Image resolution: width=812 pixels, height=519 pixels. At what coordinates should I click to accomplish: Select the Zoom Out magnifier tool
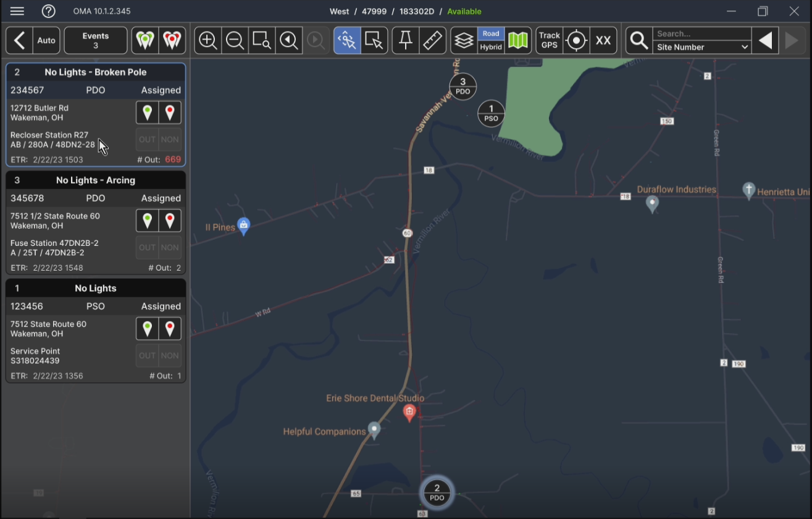pos(235,40)
